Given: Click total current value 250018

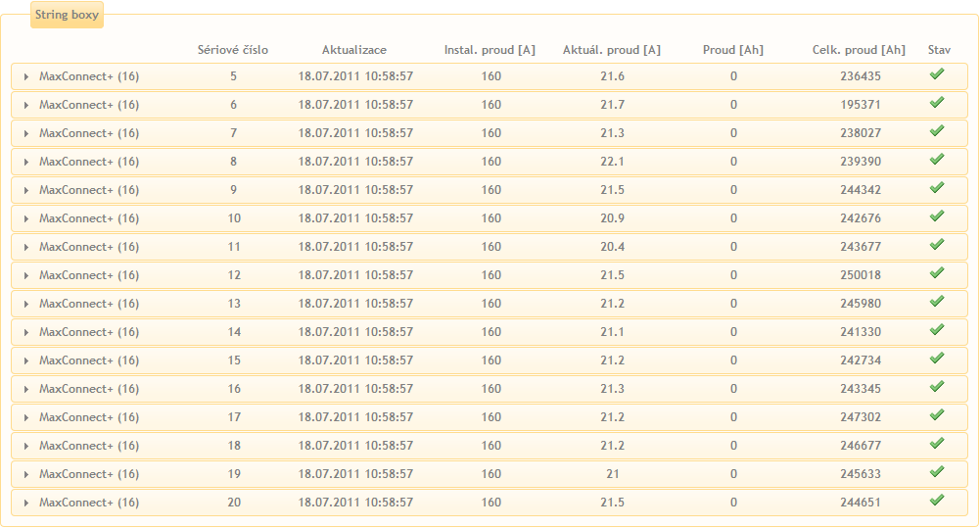Looking at the screenshot, I should coord(861,275).
